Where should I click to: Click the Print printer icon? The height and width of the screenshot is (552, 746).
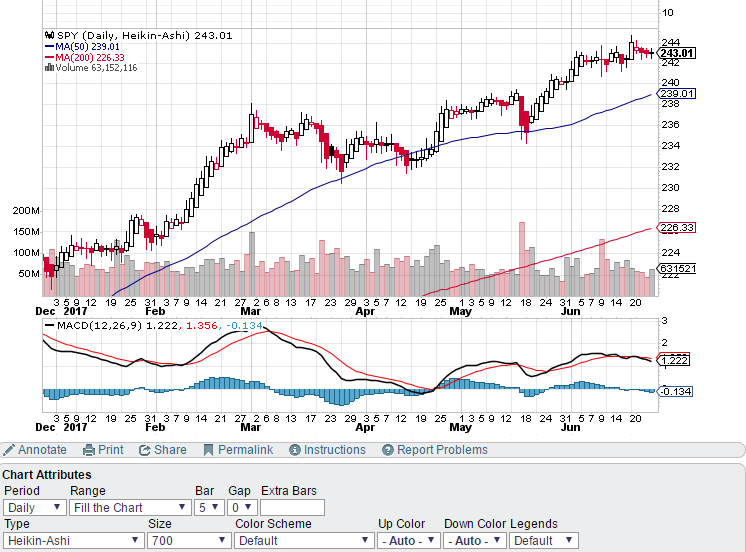click(x=89, y=450)
